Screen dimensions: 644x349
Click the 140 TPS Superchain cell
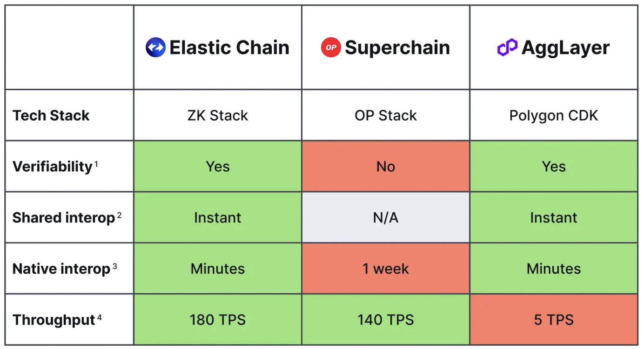[386, 320]
